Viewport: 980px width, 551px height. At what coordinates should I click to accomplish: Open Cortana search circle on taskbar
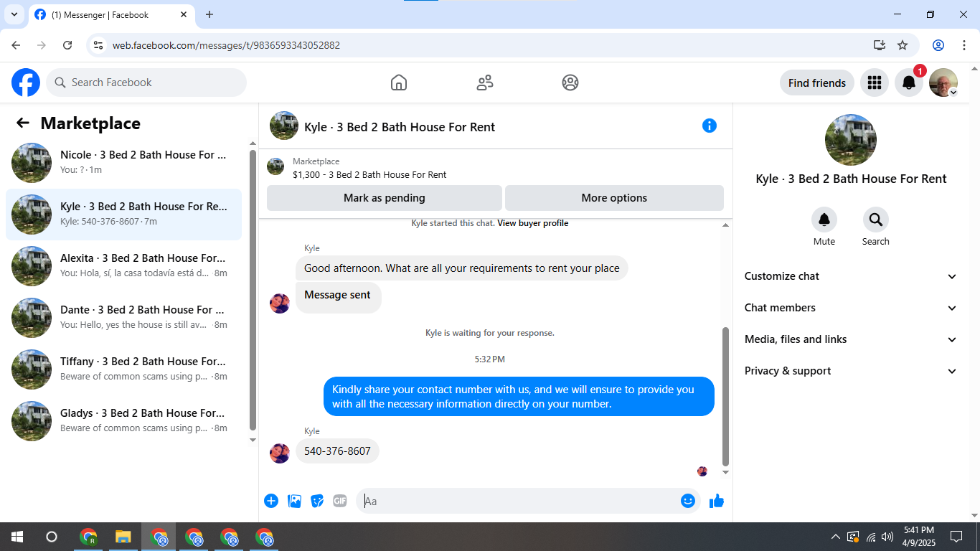coord(52,537)
